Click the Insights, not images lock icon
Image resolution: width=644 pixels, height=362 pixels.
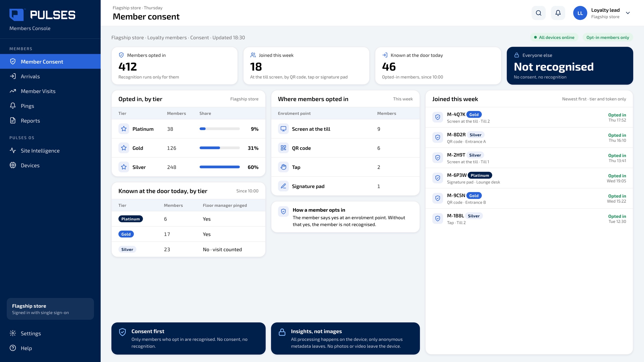click(x=282, y=332)
